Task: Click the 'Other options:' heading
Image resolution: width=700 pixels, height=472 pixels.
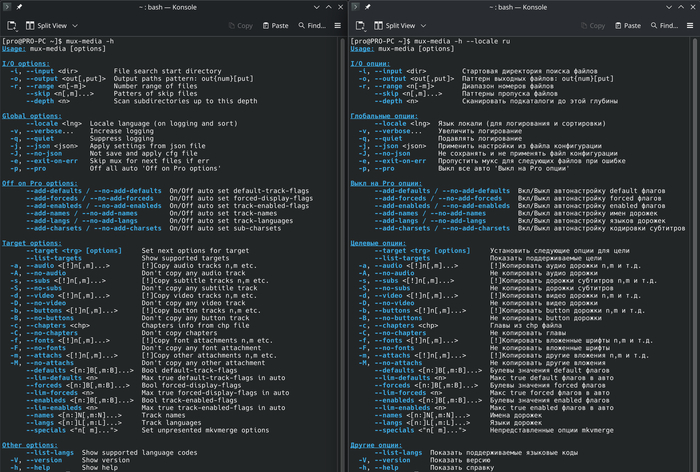Action: (30, 445)
